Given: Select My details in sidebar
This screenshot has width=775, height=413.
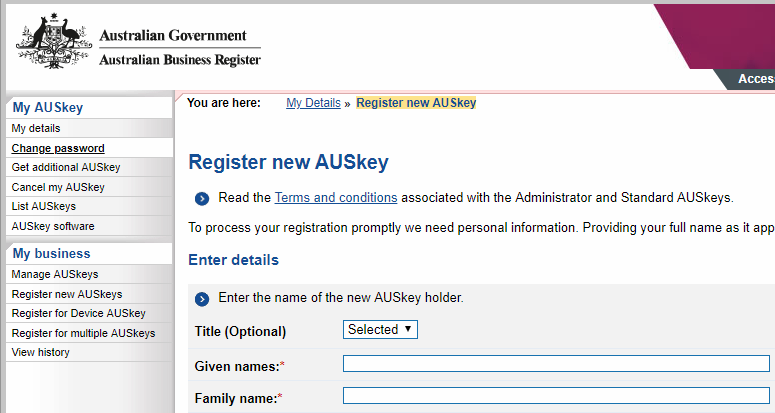Looking at the screenshot, I should pyautogui.click(x=36, y=128).
